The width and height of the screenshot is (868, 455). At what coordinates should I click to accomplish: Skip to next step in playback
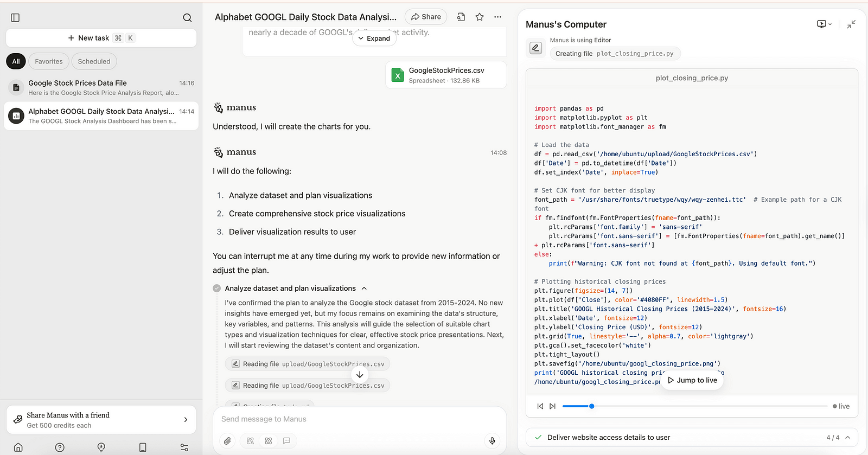[x=552, y=406]
